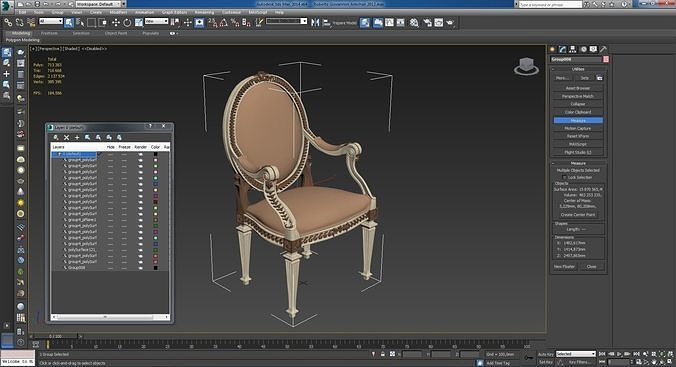Open the Customize menu

coord(231,12)
